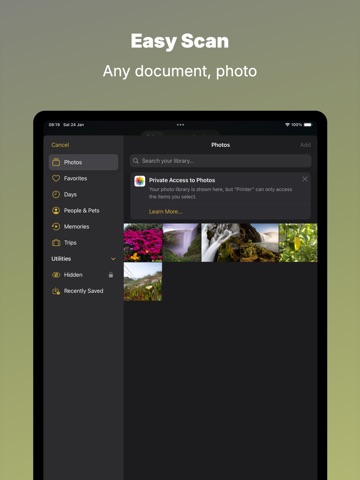The image size is (360, 480).
Task: Open the Learn More link
Action: tap(165, 212)
